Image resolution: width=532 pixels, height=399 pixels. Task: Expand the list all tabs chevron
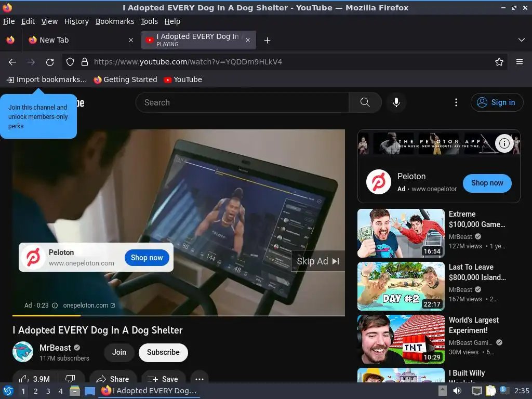click(522, 40)
